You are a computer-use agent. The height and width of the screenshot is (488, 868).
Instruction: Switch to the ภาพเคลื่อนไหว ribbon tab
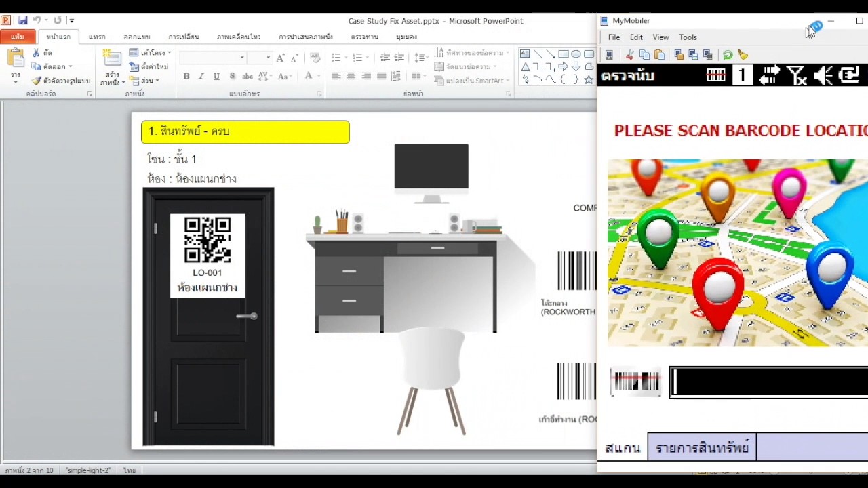point(239,37)
